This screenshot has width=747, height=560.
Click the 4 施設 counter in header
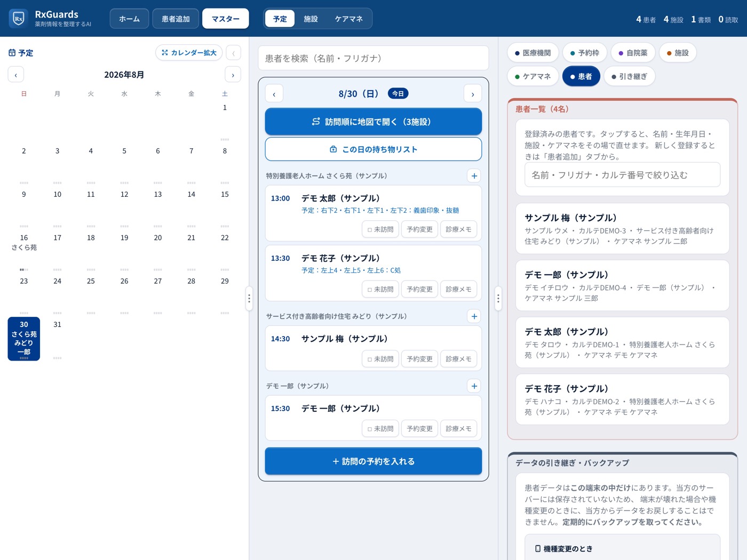tap(673, 19)
